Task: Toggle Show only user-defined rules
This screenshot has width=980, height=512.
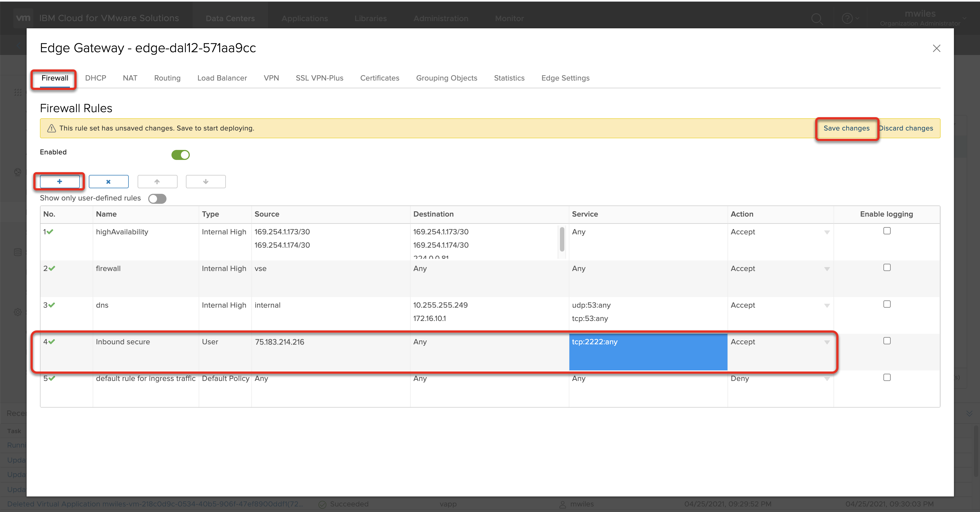Action: click(157, 199)
